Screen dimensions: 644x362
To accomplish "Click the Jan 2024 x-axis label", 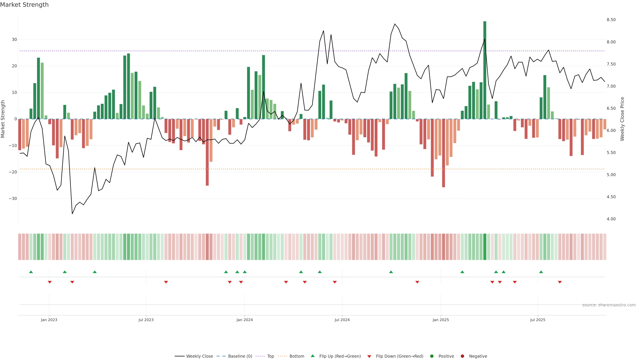I will pos(245,320).
